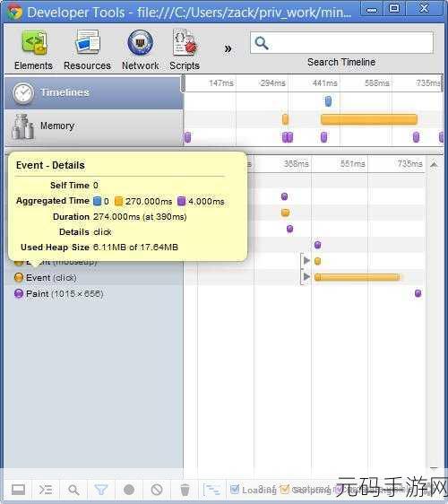
Task: Open the Elements panel
Action: (x=33, y=49)
